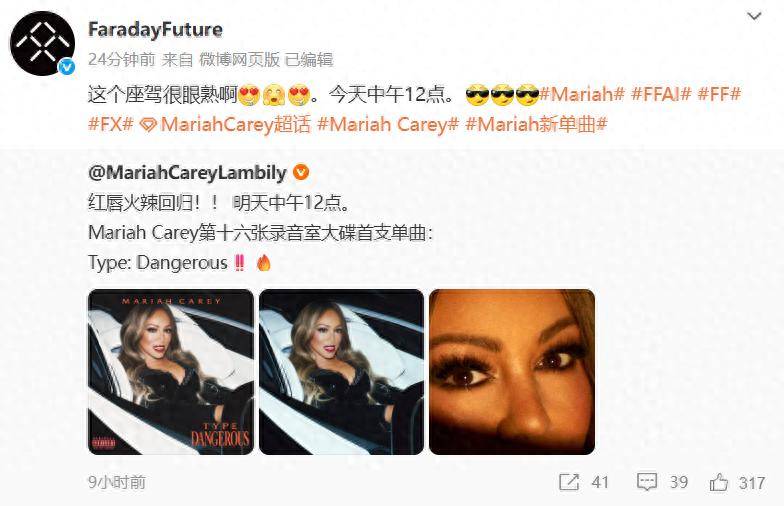The width and height of the screenshot is (784, 506).
Task: Click the 9小时前 original post timestamp
Action: pyautogui.click(x=117, y=482)
